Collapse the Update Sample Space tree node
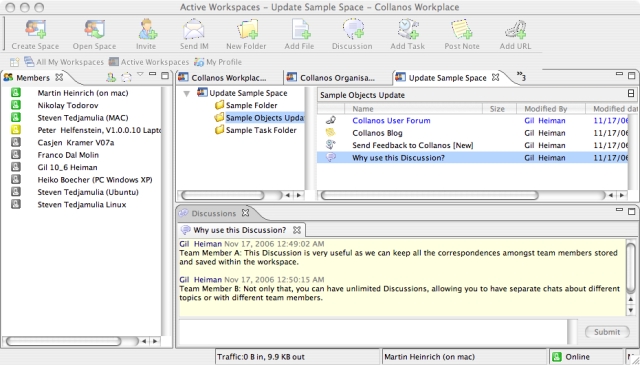Screen dimensions: 640x365 (x=187, y=93)
